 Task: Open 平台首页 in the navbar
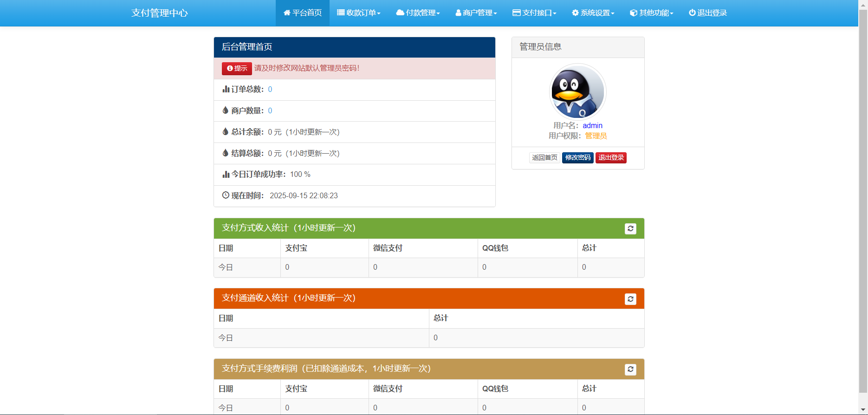(x=303, y=13)
